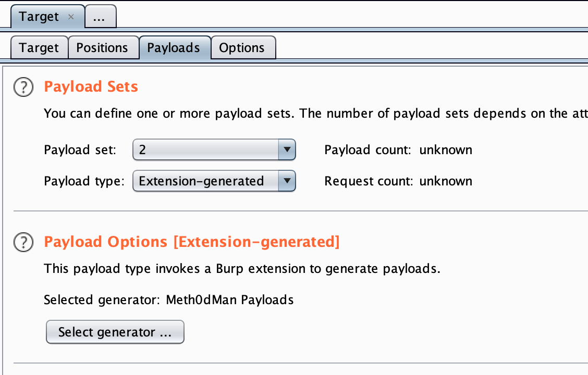Click the question mark near the Payload Sets heading
This screenshot has height=375, width=588.
click(x=23, y=87)
